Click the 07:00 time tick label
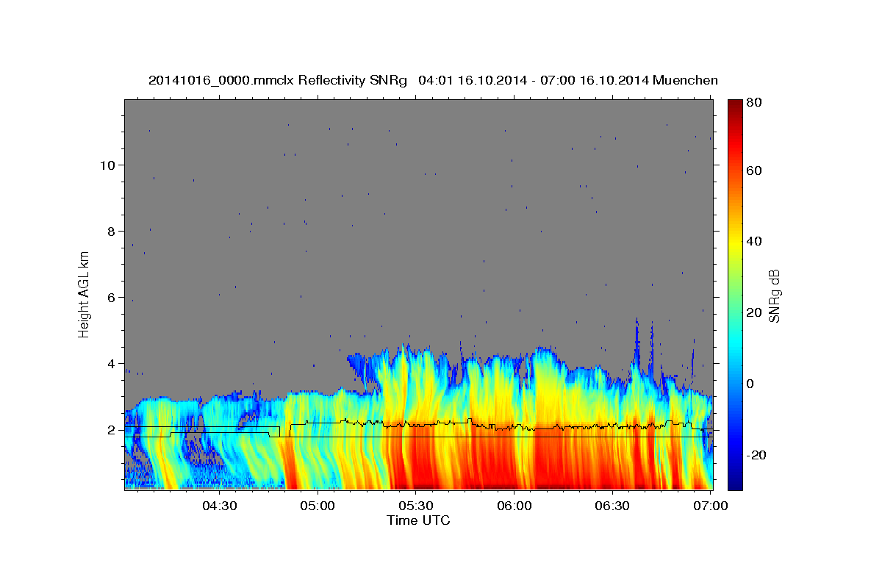Image resolution: width=882 pixels, height=588 pixels. [710, 506]
